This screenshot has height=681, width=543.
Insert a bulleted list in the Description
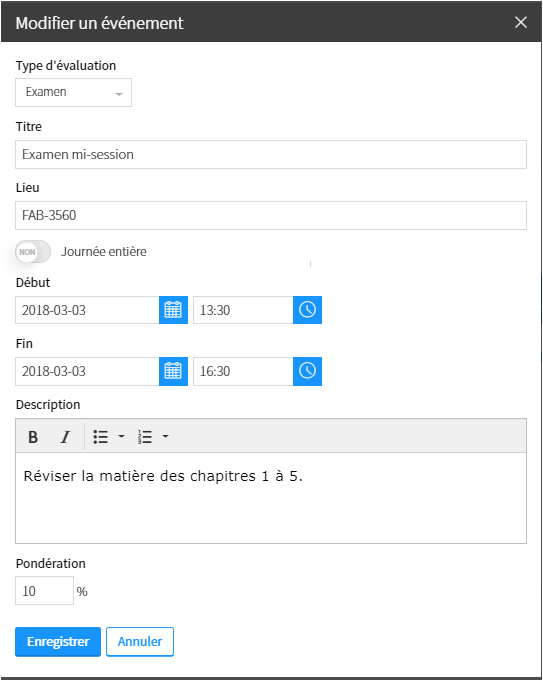point(101,437)
